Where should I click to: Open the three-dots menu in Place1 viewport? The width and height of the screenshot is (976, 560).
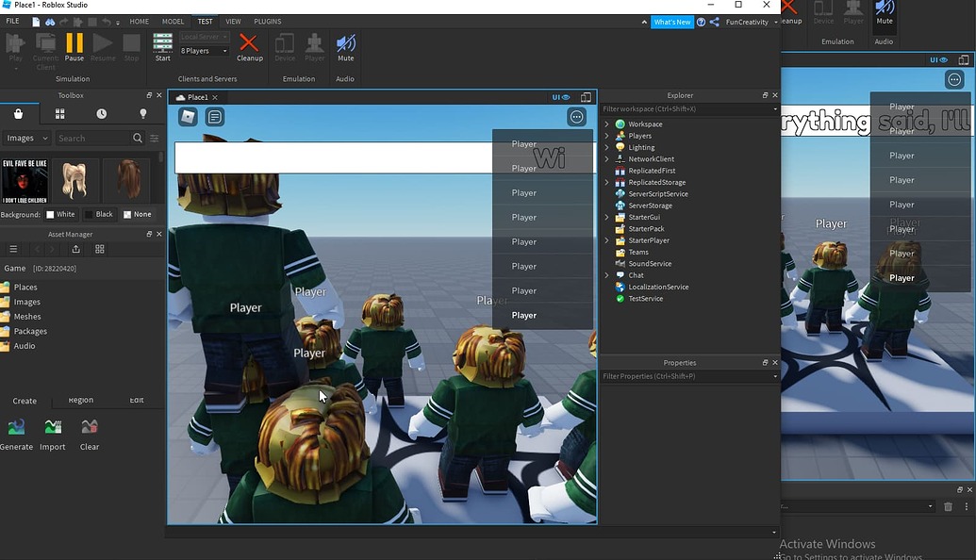click(577, 117)
